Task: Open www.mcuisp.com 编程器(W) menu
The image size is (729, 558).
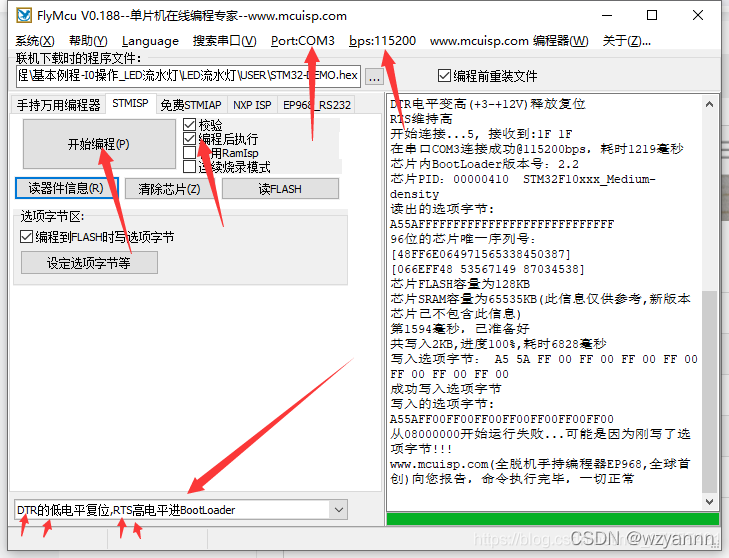Action: point(509,41)
